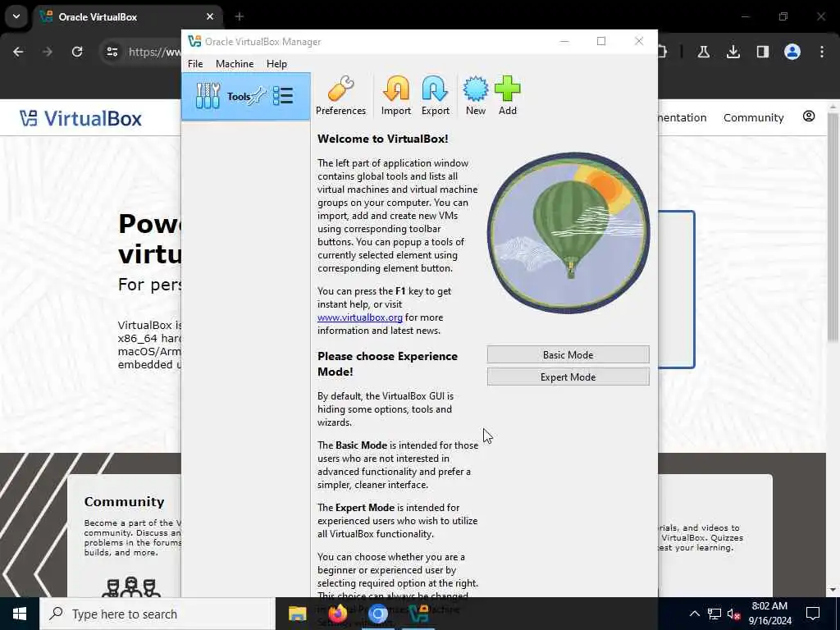This screenshot has width=840, height=630.
Task: Click the Please choose Experience Mode! heading
Action: pos(387,363)
